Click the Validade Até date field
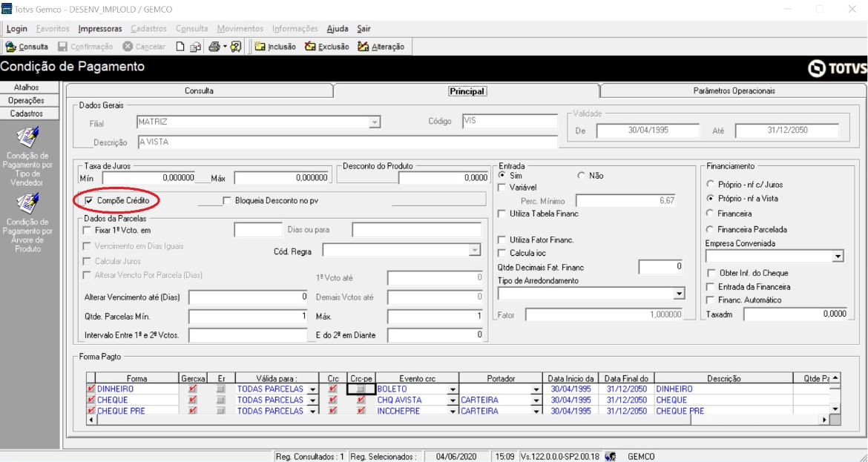Screen dimensions: 868x462 pos(786,131)
